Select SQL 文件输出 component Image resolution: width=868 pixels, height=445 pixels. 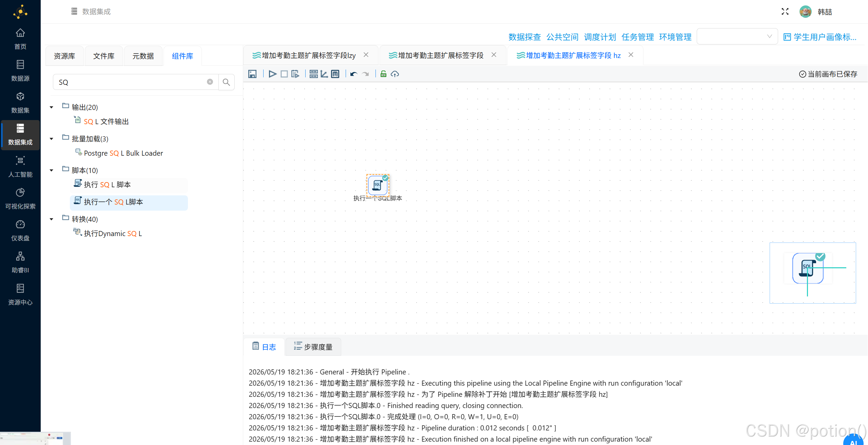coord(106,121)
